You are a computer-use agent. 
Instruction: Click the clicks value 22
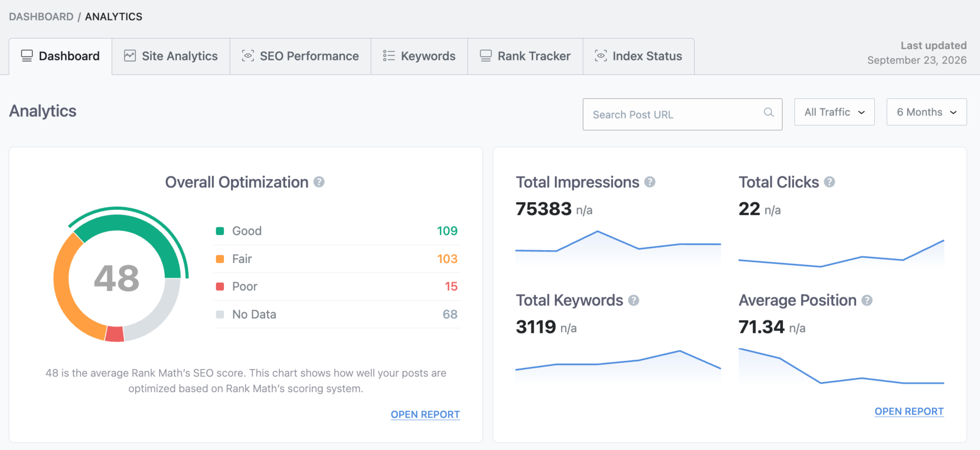749,209
